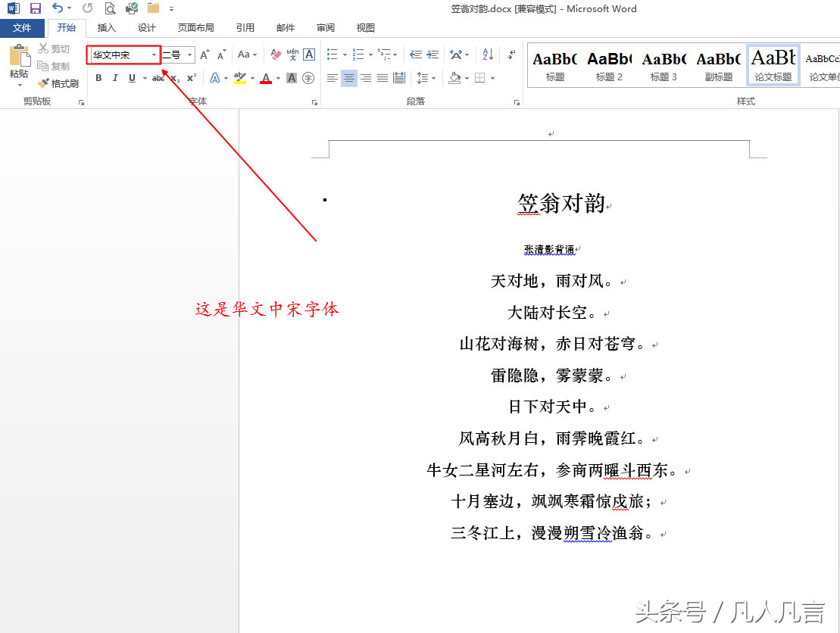
Task: Toggle Italic formatting
Action: point(115,78)
